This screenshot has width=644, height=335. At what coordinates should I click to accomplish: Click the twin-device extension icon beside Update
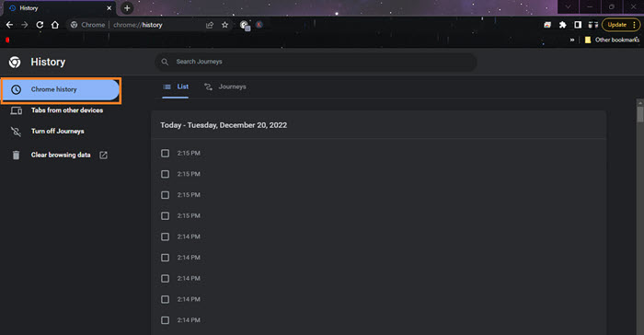(593, 25)
